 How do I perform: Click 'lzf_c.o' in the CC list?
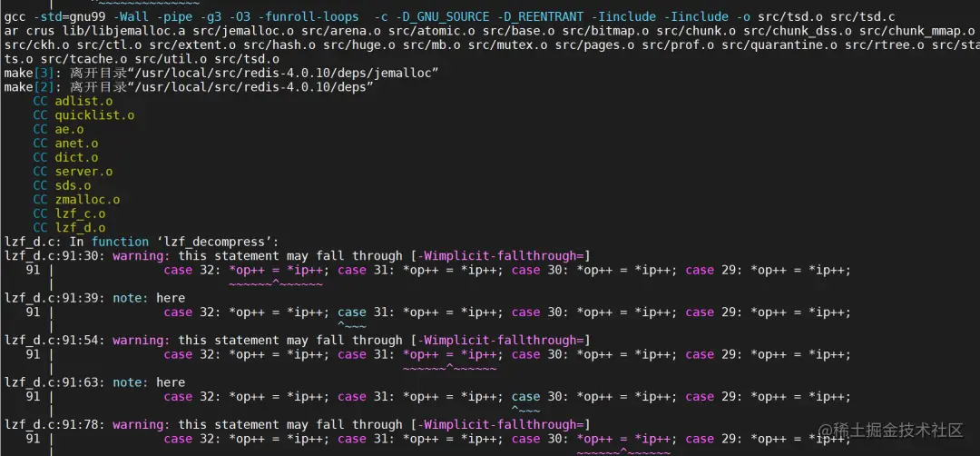coord(80,214)
